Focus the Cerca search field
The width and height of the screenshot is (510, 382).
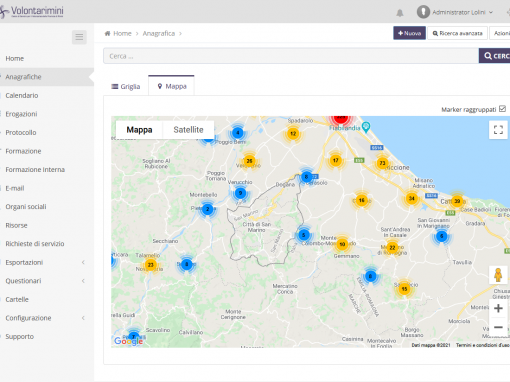pyautogui.click(x=291, y=56)
